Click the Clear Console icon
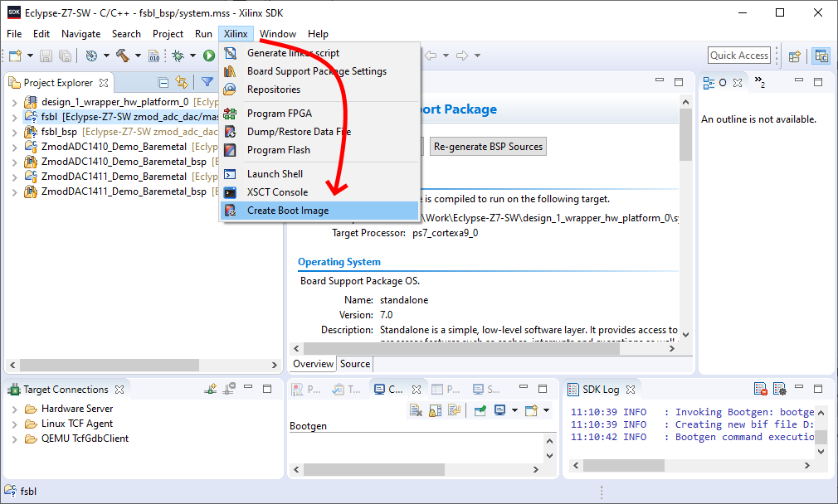 coord(416,410)
